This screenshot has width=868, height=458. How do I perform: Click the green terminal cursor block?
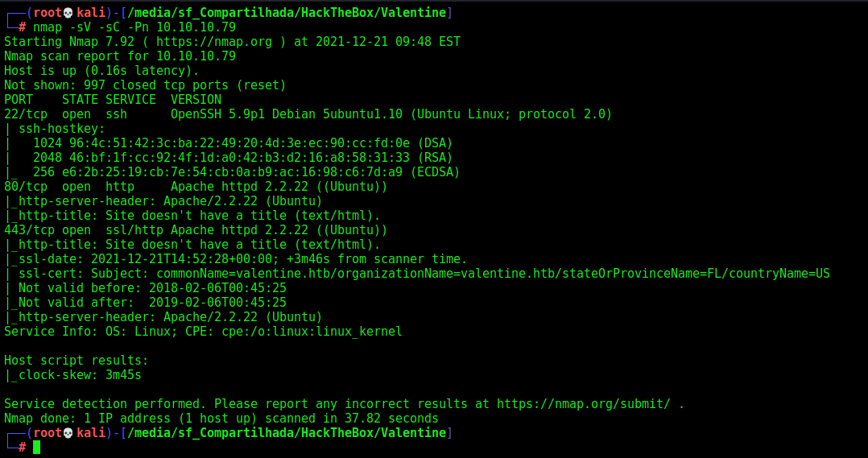[x=36, y=447]
